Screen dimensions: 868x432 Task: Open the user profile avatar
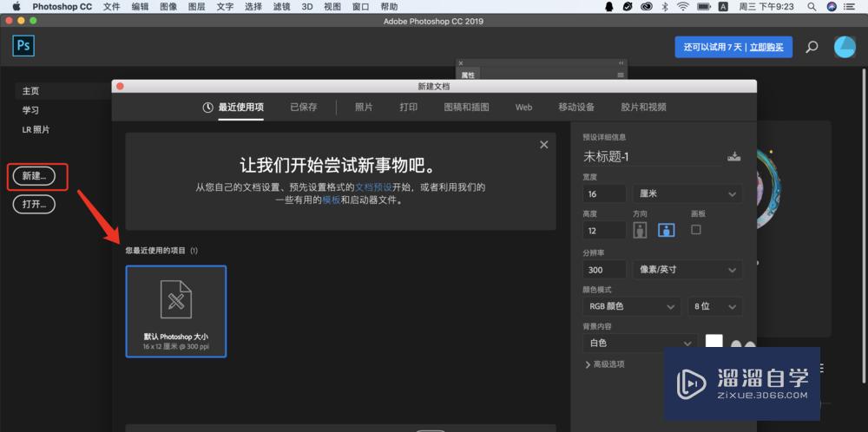(x=845, y=47)
